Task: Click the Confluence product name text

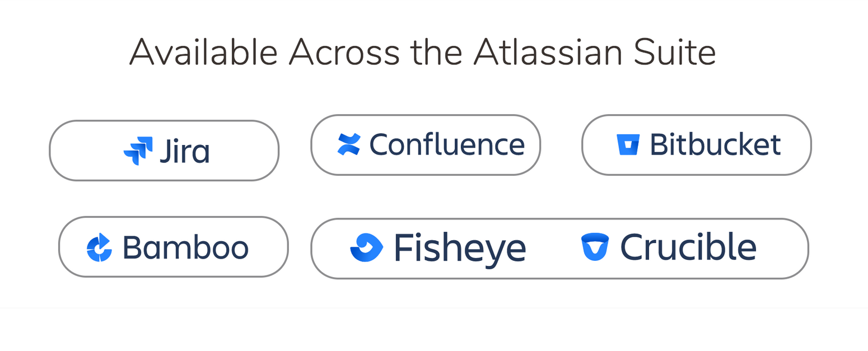Action: click(x=447, y=144)
